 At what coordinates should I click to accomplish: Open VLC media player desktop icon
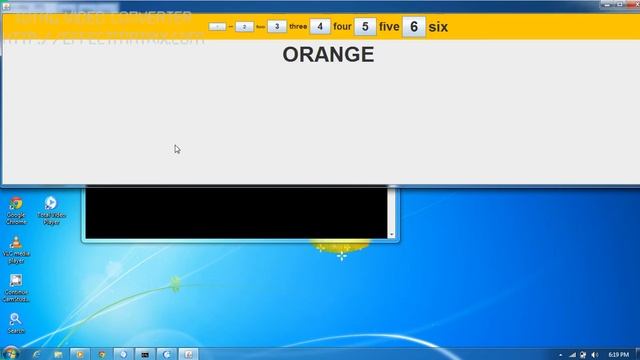16,249
